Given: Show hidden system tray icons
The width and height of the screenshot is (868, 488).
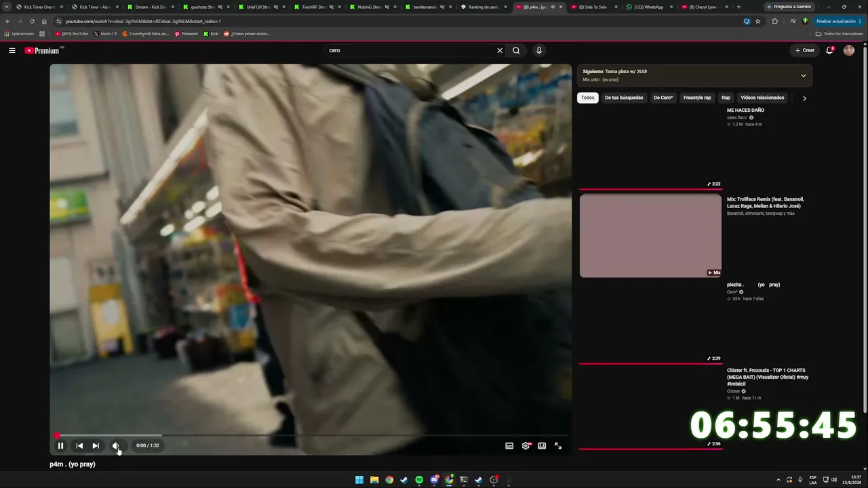Looking at the screenshot, I should [778, 480].
